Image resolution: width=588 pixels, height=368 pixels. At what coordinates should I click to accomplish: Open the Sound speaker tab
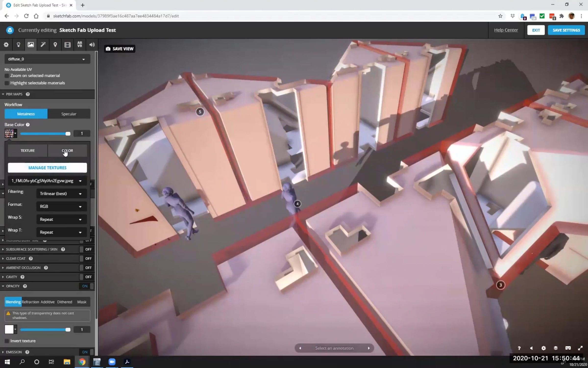tap(92, 45)
